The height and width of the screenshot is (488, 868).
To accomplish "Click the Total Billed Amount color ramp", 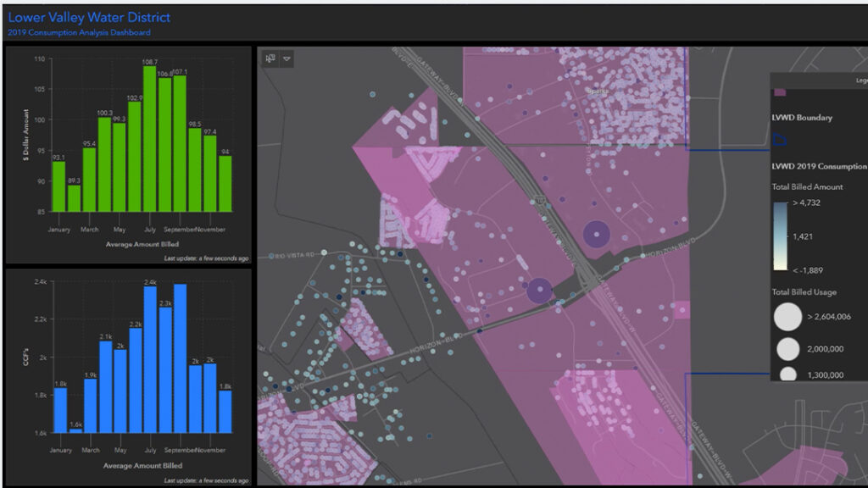I will (780, 236).
